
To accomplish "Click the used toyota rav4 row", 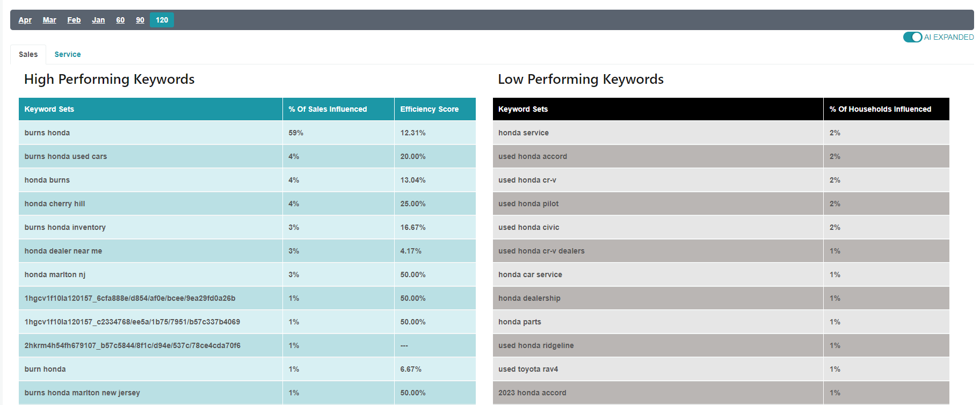I will 528,369.
